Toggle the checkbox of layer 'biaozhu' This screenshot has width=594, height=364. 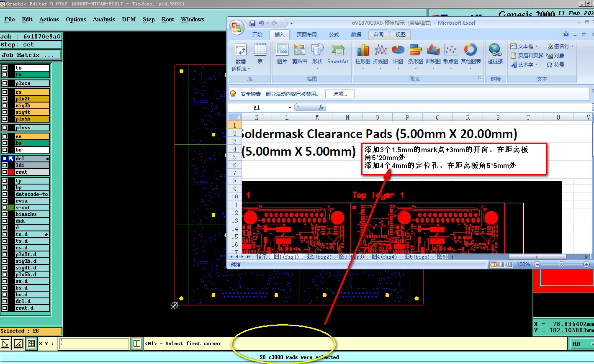tap(5, 214)
